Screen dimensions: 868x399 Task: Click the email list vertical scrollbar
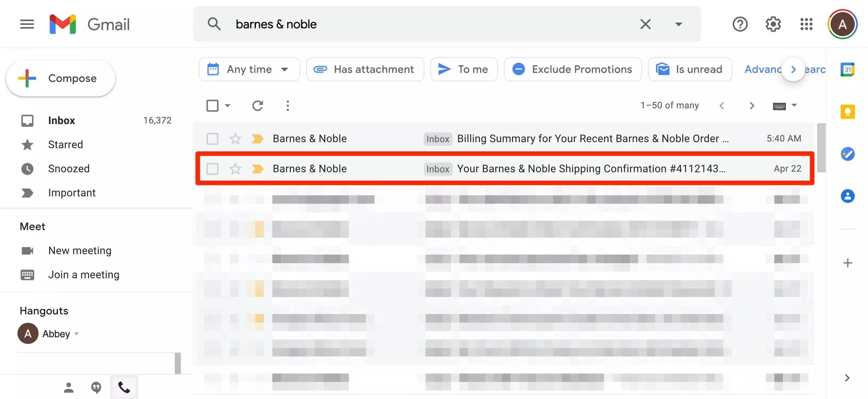point(822,148)
